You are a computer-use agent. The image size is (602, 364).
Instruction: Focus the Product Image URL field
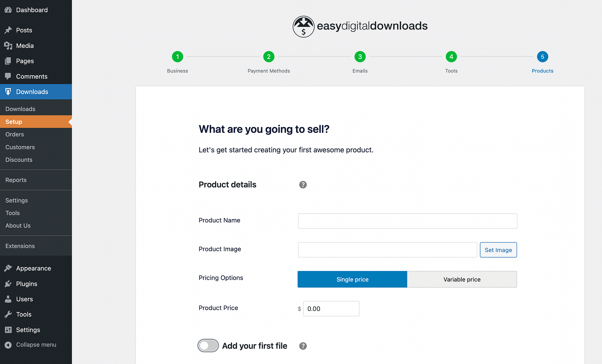tap(388, 250)
